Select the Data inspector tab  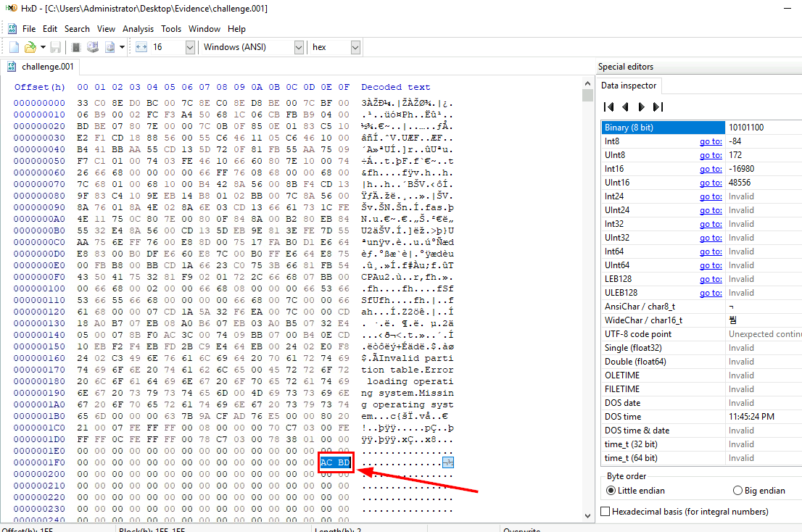click(629, 86)
